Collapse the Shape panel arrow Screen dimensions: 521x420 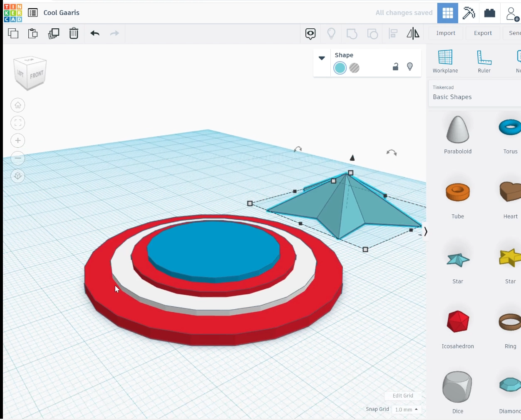coord(322,58)
